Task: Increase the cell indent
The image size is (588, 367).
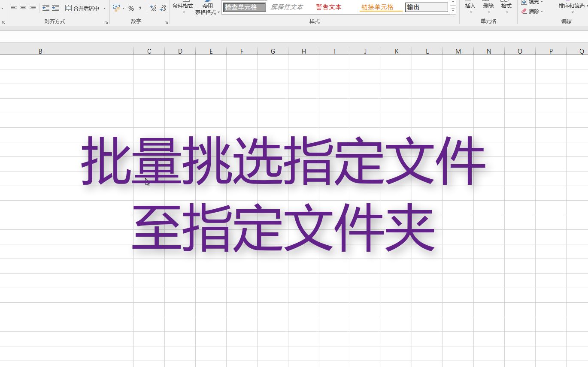Action: pyautogui.click(x=55, y=8)
